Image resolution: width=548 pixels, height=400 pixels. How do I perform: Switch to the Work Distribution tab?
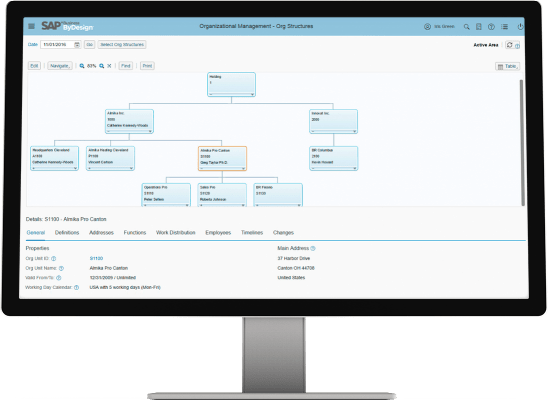coord(175,233)
